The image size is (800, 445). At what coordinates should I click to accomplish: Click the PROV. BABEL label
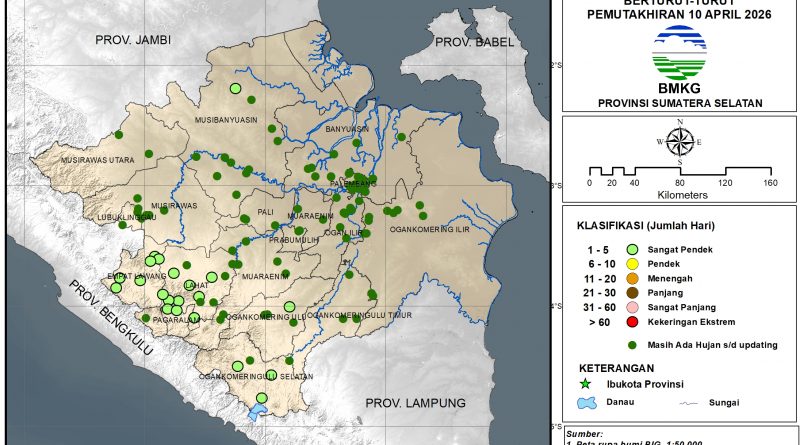tap(472, 41)
